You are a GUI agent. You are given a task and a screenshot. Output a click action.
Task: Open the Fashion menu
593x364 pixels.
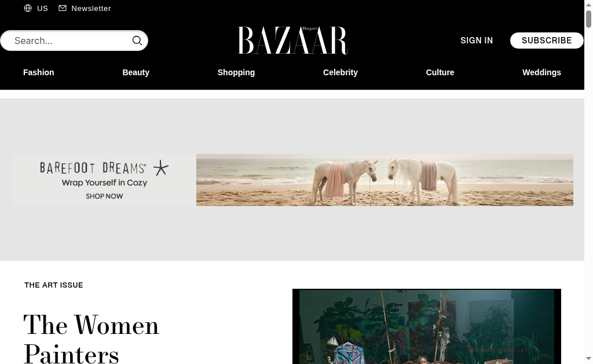pyautogui.click(x=39, y=72)
